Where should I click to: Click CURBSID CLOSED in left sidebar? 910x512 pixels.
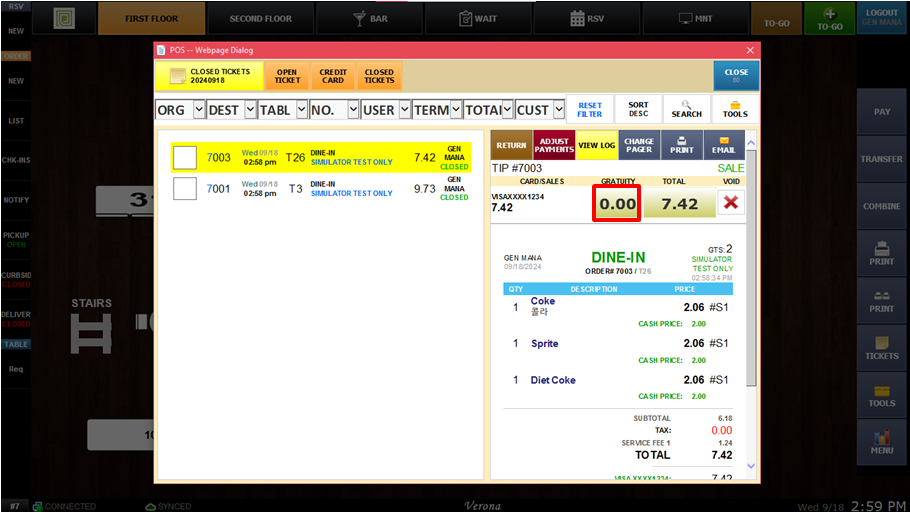16,279
